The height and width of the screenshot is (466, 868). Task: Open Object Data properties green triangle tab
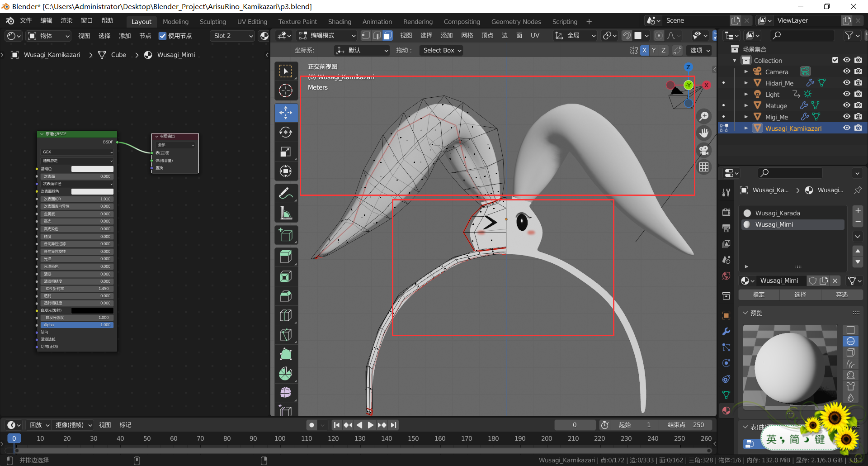pos(726,395)
